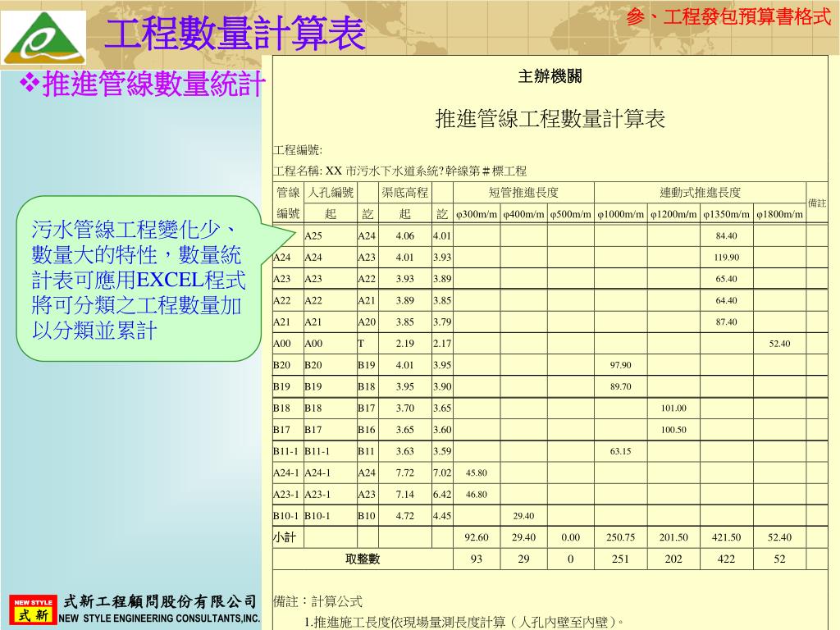Click the φ1350m/m column header
840x630 pixels.
[x=727, y=214]
